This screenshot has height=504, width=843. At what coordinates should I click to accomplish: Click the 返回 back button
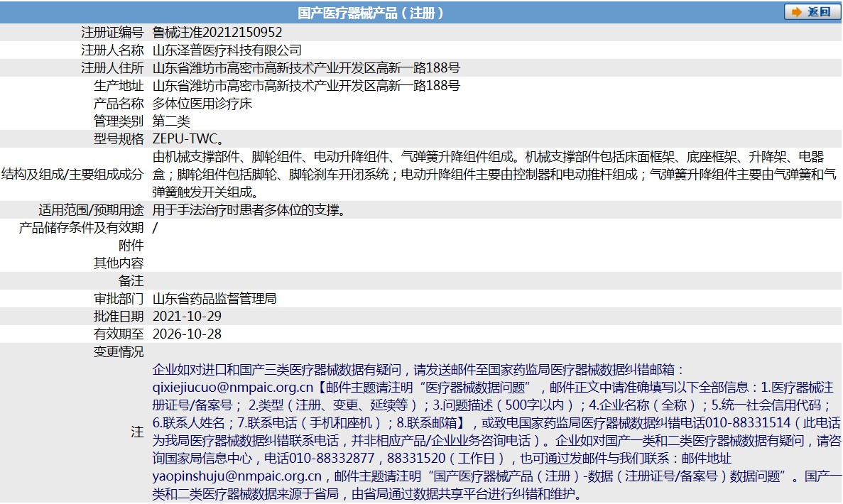811,12
